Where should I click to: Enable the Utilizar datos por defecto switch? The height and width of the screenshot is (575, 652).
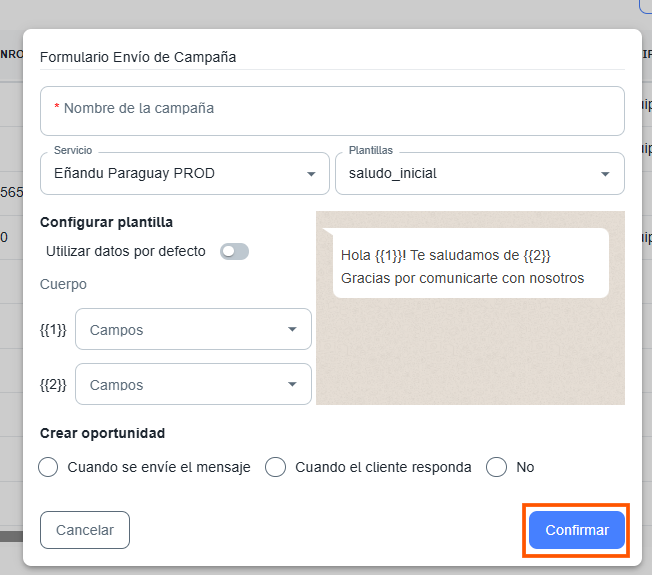pyautogui.click(x=234, y=251)
